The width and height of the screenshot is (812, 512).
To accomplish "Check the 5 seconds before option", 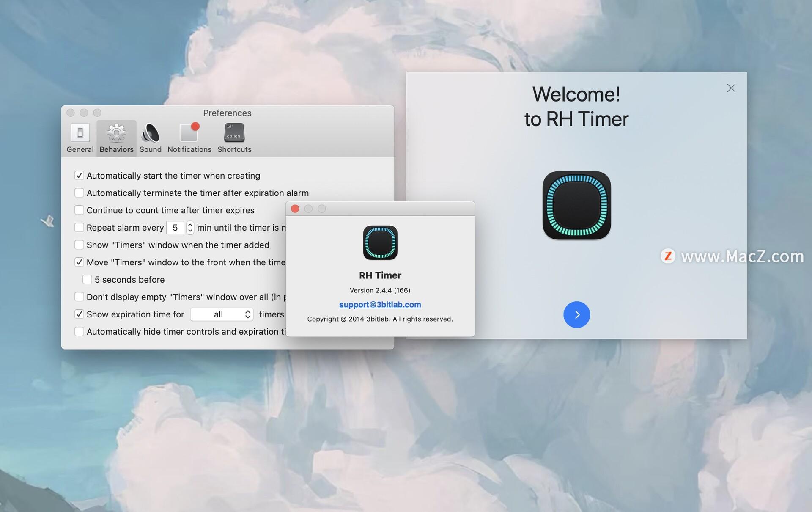I will pyautogui.click(x=87, y=279).
